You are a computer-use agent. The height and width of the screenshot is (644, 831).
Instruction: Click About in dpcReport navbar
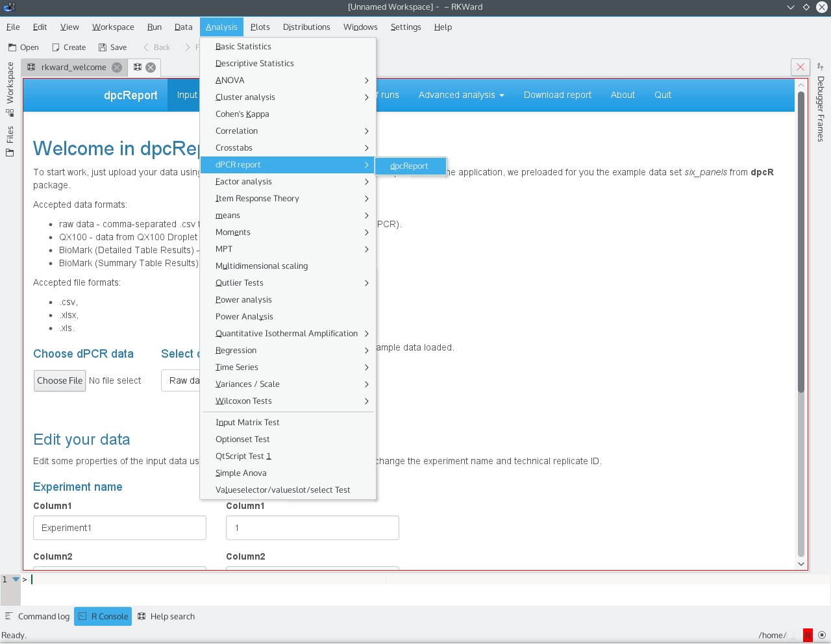click(623, 95)
